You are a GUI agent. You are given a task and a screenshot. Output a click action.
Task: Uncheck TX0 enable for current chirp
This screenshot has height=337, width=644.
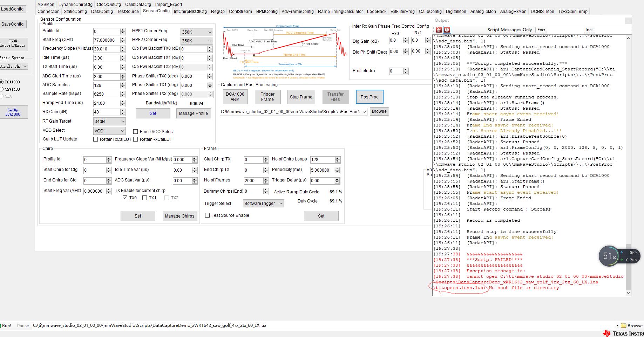point(125,198)
